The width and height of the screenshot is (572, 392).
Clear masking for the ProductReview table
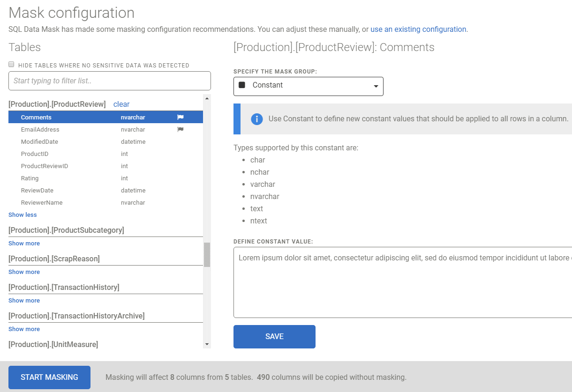click(x=121, y=104)
